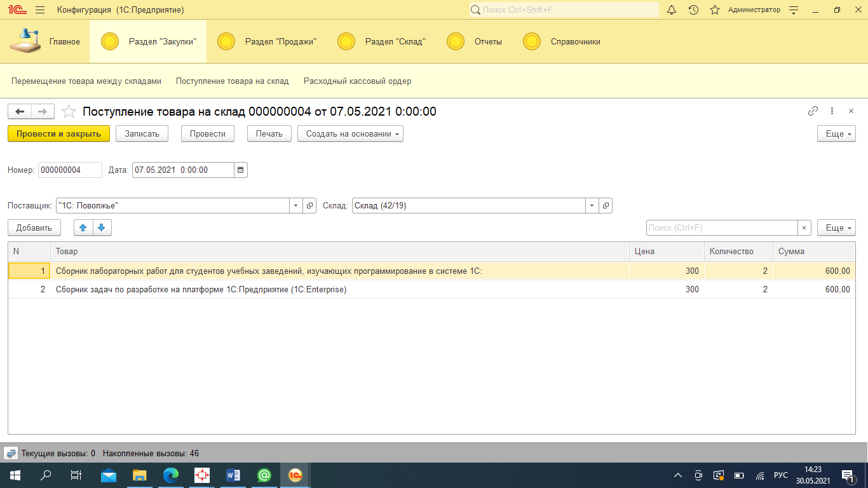Click the 1C logo icon

point(17,10)
